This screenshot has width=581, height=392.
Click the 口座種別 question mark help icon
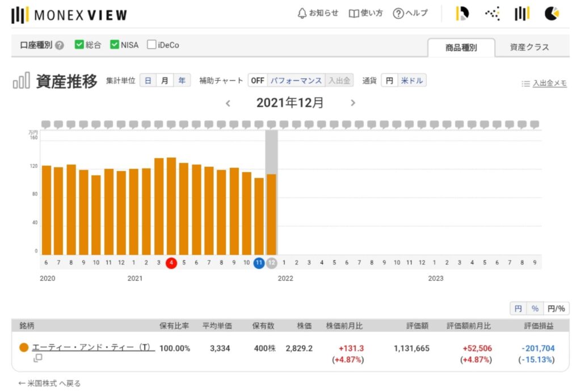point(59,45)
